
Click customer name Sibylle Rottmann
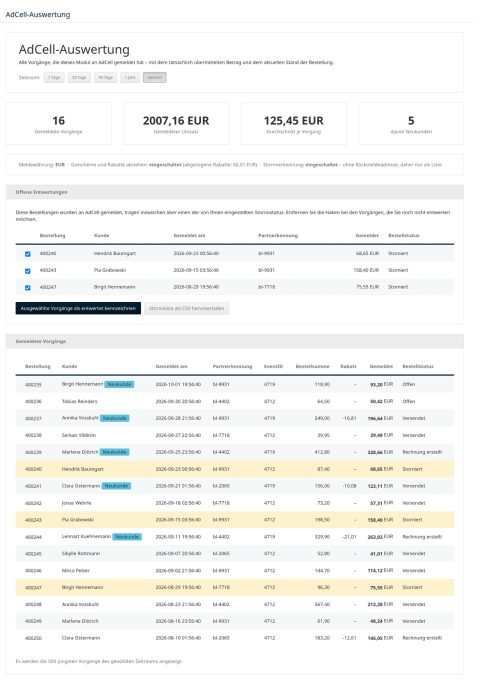point(81,554)
